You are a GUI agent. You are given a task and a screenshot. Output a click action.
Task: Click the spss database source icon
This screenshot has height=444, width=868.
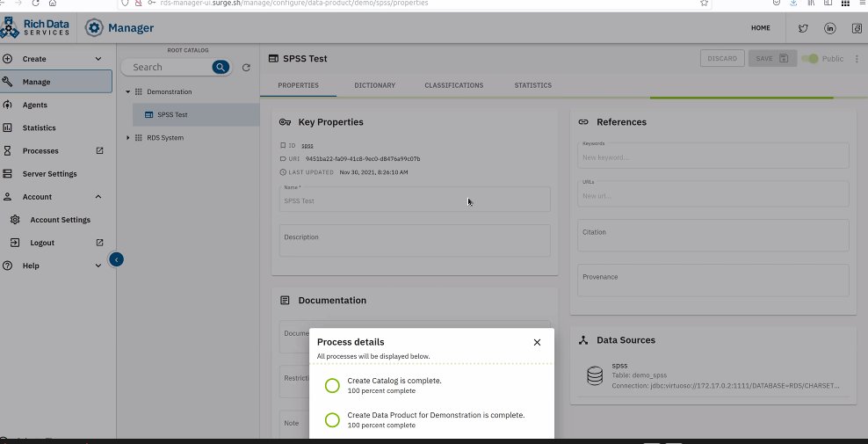pyautogui.click(x=595, y=375)
